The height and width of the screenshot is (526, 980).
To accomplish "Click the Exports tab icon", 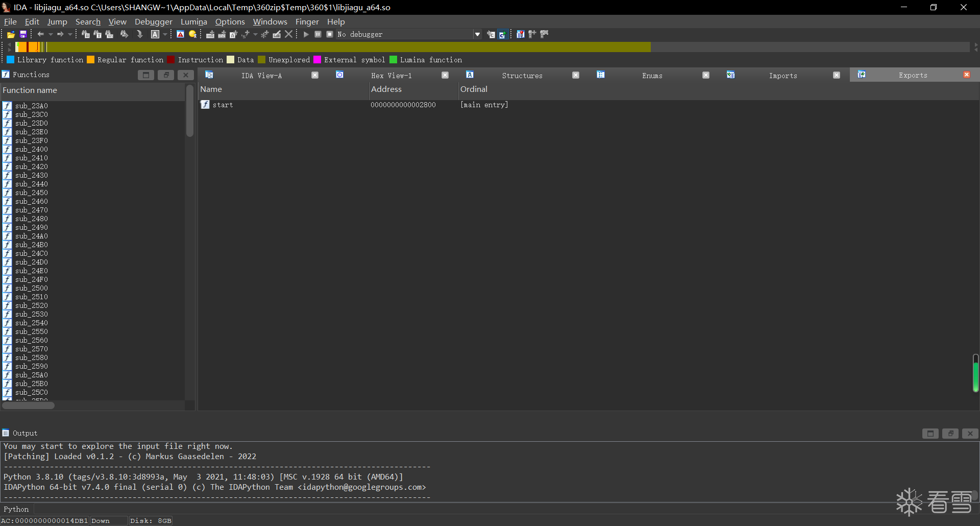I will [861, 75].
